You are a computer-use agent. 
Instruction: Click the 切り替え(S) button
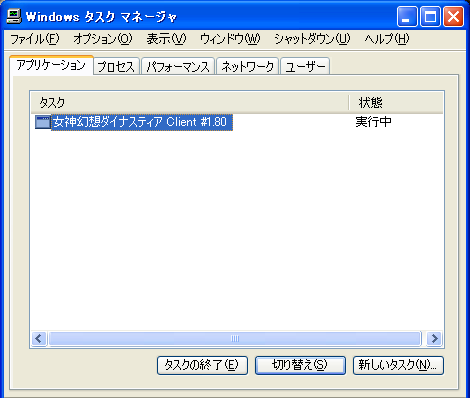pyautogui.click(x=300, y=365)
